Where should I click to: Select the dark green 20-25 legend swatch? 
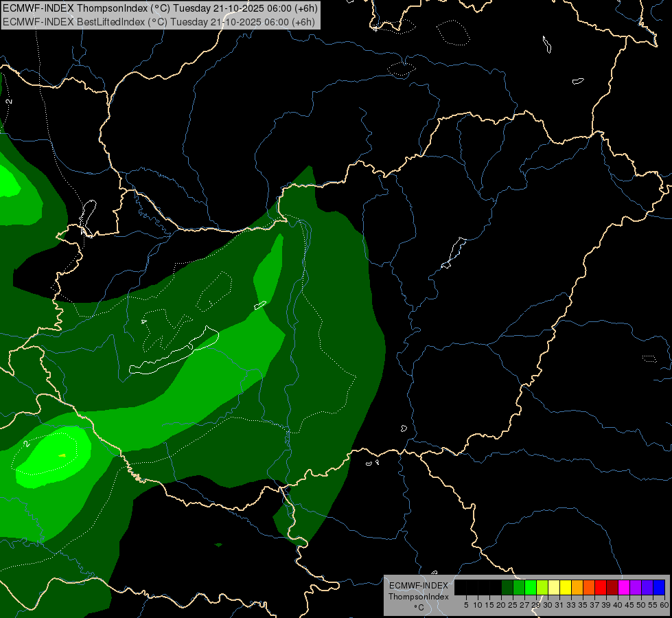click(507, 587)
